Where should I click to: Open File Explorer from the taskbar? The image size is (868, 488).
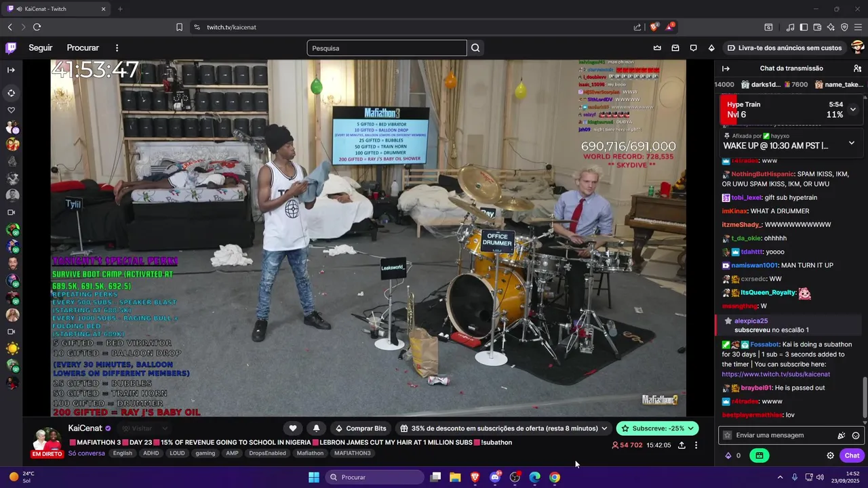455,477
